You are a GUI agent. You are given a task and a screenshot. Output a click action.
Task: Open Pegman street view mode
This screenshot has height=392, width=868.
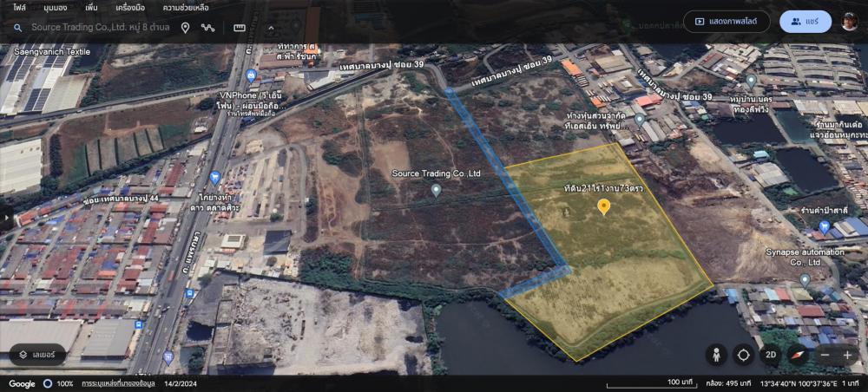[716, 355]
